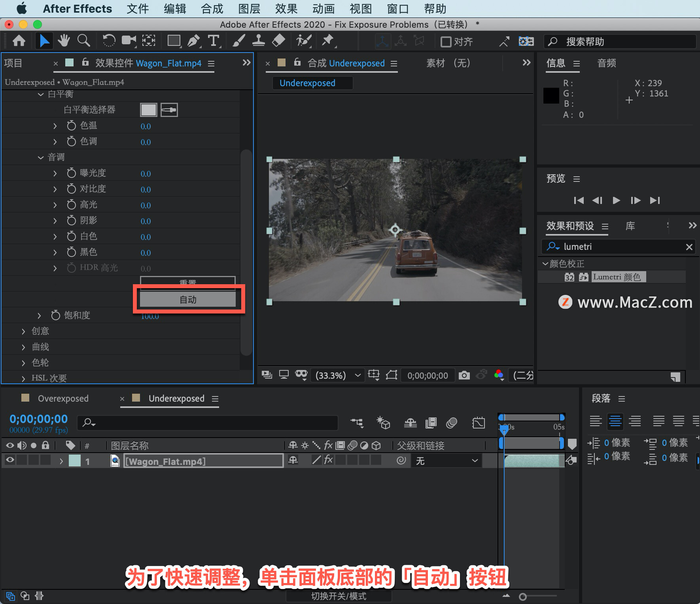Select the Unified Camera tool
The image size is (700, 604).
tap(129, 41)
